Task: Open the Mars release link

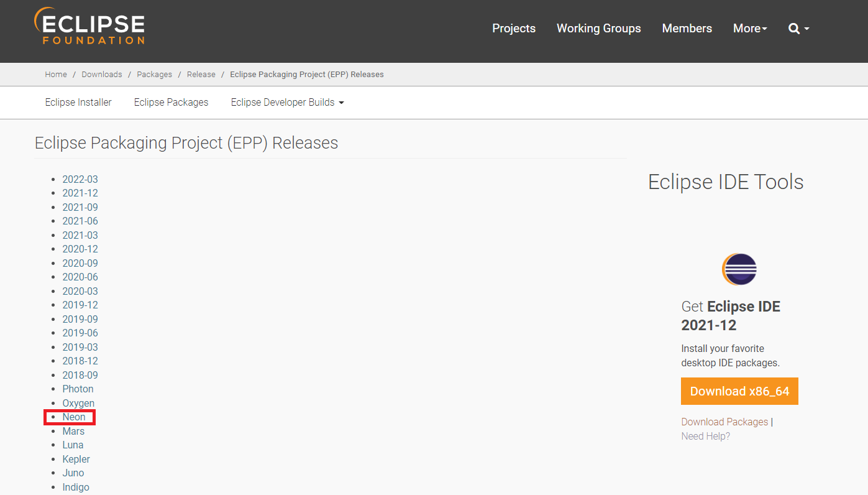Action: click(73, 431)
